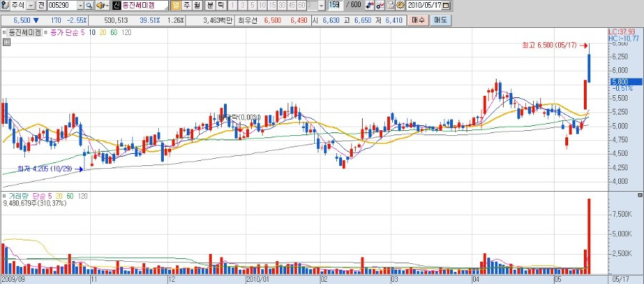Click the small expander icon atop the volume panel
The width and height of the screenshot is (644, 284).
coord(640,195)
